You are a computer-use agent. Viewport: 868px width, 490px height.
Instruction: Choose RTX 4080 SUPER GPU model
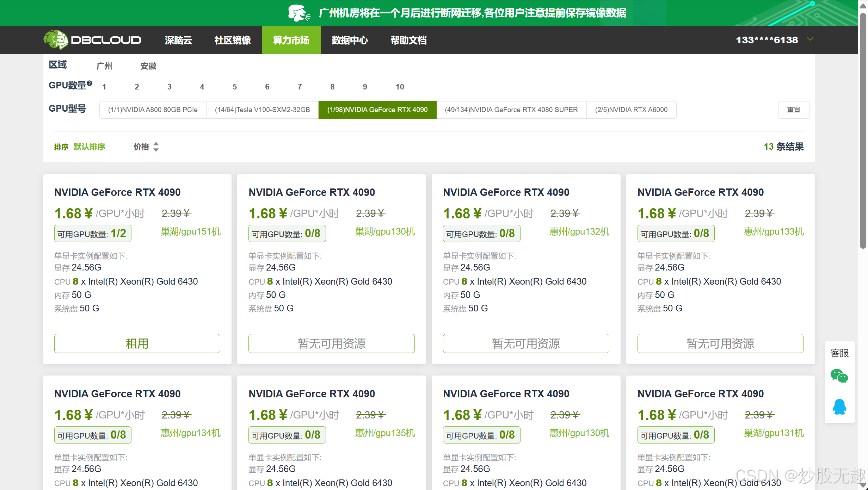pyautogui.click(x=511, y=110)
